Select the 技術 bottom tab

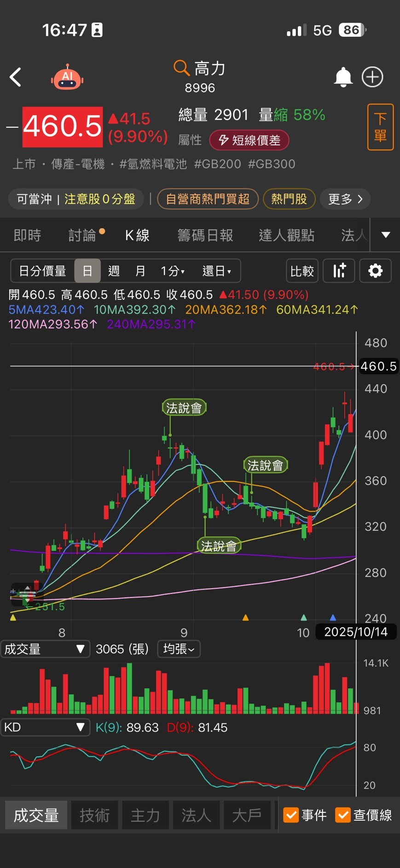[x=94, y=815]
